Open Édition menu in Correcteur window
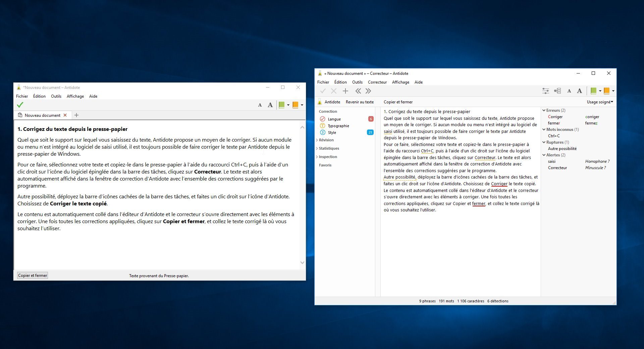The width and height of the screenshot is (644, 349). [340, 82]
